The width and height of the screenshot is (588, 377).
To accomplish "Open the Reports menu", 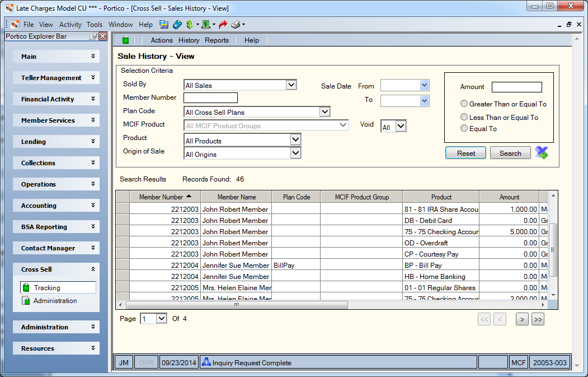I will coord(217,40).
